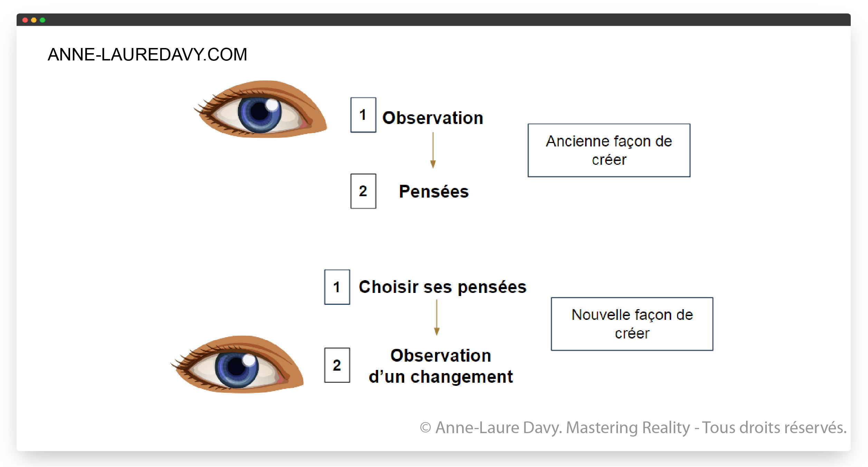Select the 'Choisir ses pensées' heading
Image resolution: width=868 pixels, height=467 pixels.
(442, 287)
